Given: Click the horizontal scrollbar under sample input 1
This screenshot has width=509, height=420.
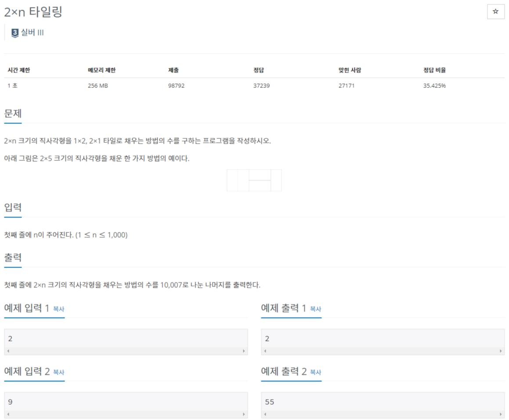Looking at the screenshot, I should [124, 351].
